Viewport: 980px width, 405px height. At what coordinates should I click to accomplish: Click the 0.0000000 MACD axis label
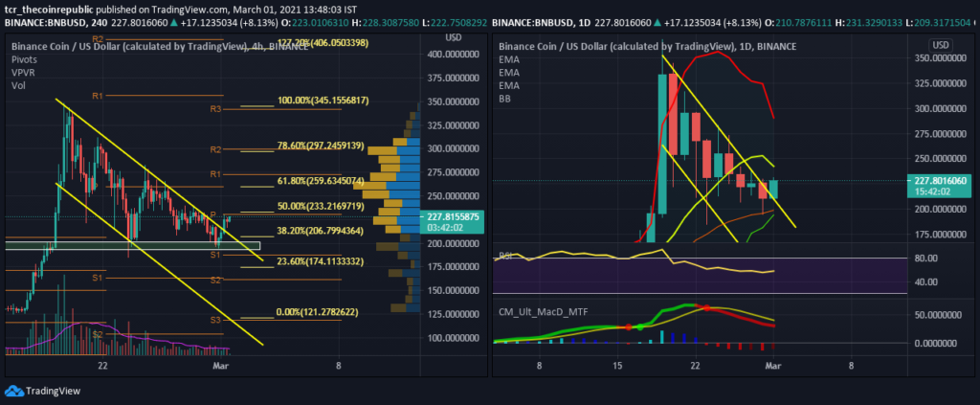(x=937, y=343)
